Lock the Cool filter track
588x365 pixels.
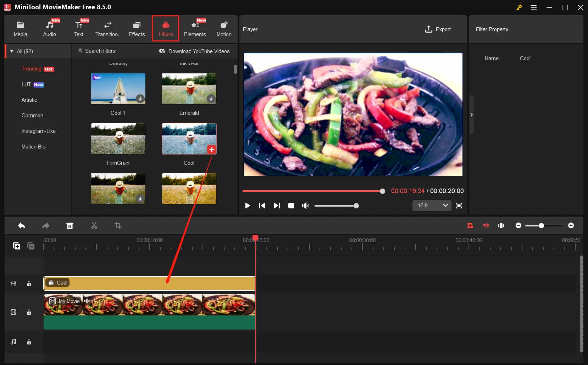[x=29, y=283]
